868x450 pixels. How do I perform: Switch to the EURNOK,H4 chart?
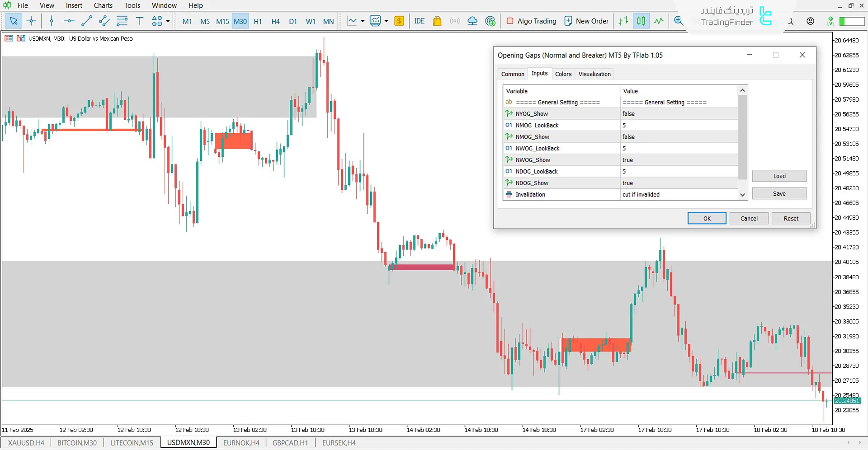click(241, 442)
